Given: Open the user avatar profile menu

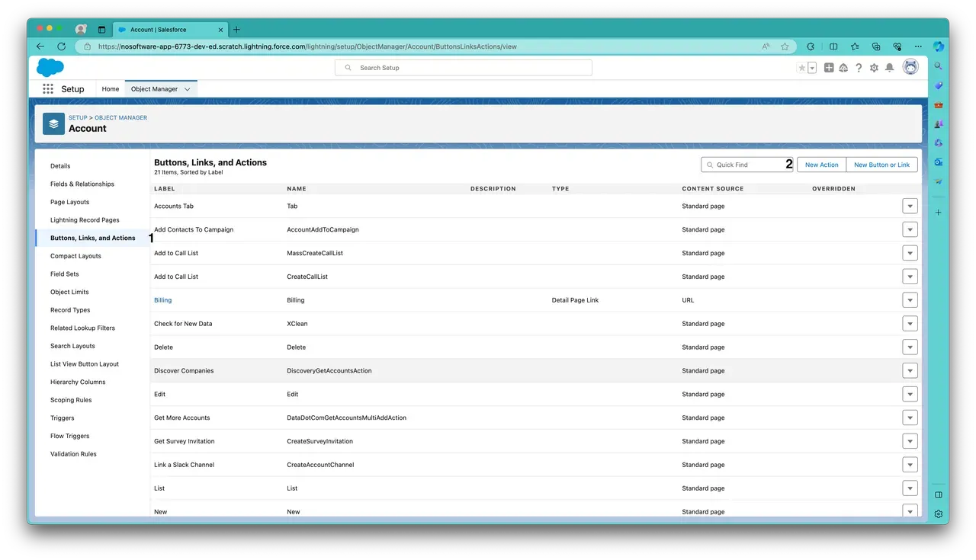Looking at the screenshot, I should pos(910,67).
